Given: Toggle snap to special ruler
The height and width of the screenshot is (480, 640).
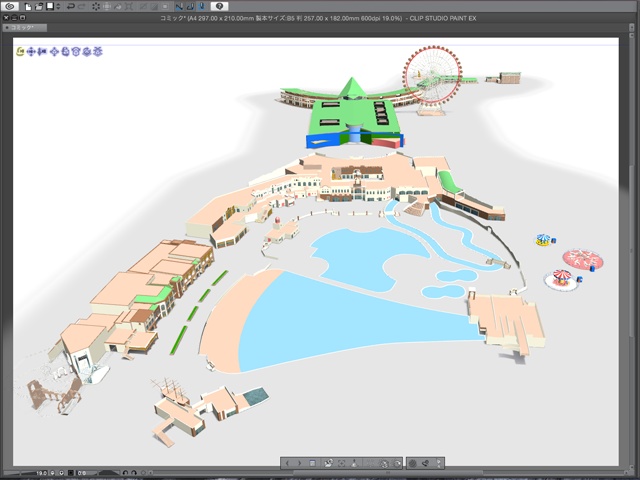Looking at the screenshot, I should 190,6.
